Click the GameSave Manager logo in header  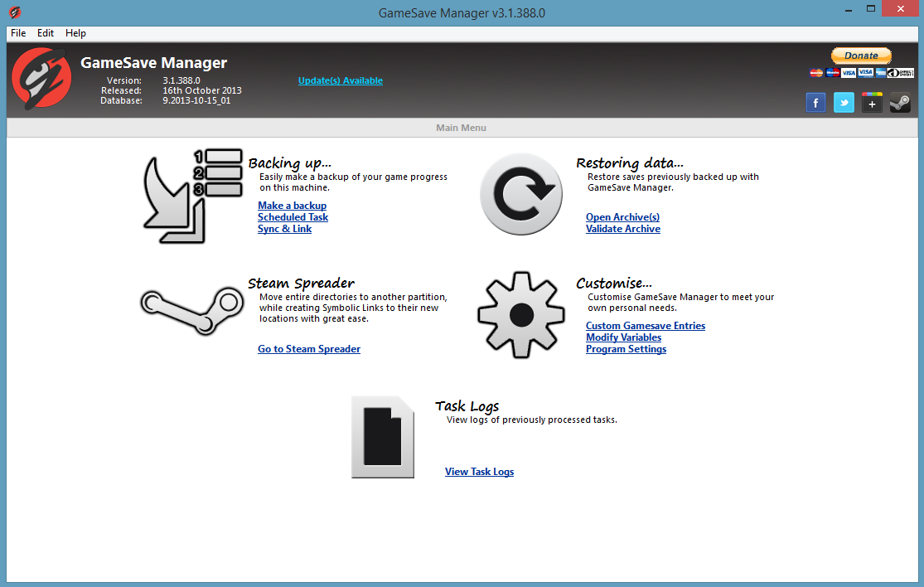pos(41,79)
